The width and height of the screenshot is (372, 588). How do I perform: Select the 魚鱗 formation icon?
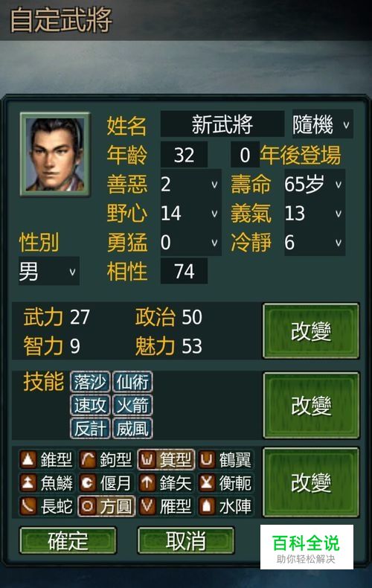click(28, 483)
